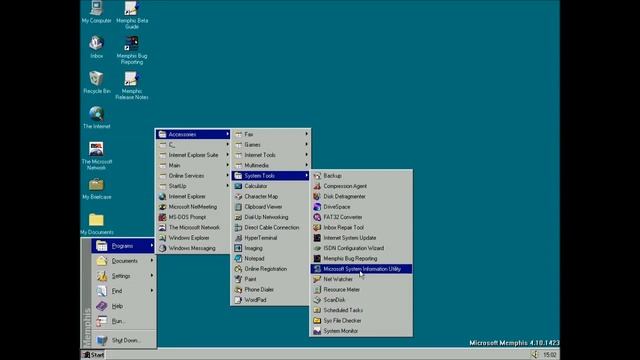Open Phone Dialer
The image size is (640, 360).
click(271, 289)
